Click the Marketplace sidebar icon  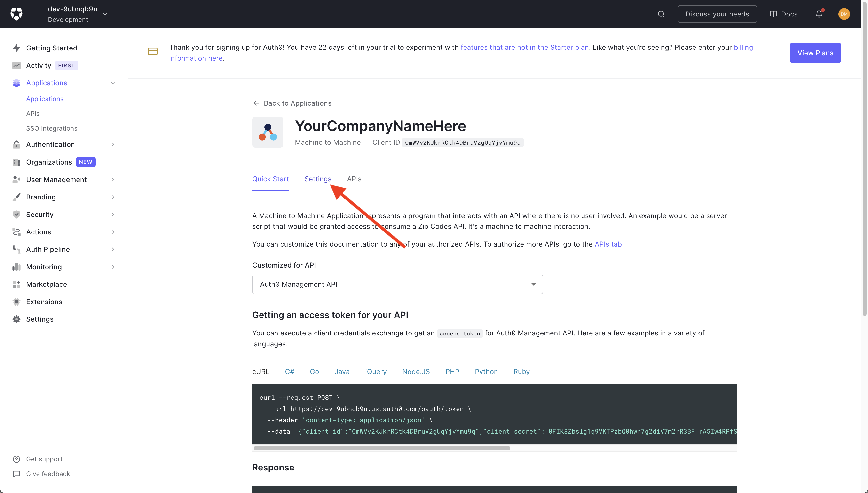click(x=16, y=284)
